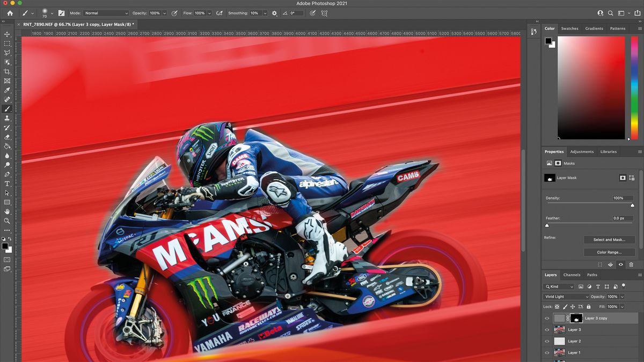This screenshot has height=362, width=644.
Task: Toggle pressure for opacity icon
Action: [175, 13]
